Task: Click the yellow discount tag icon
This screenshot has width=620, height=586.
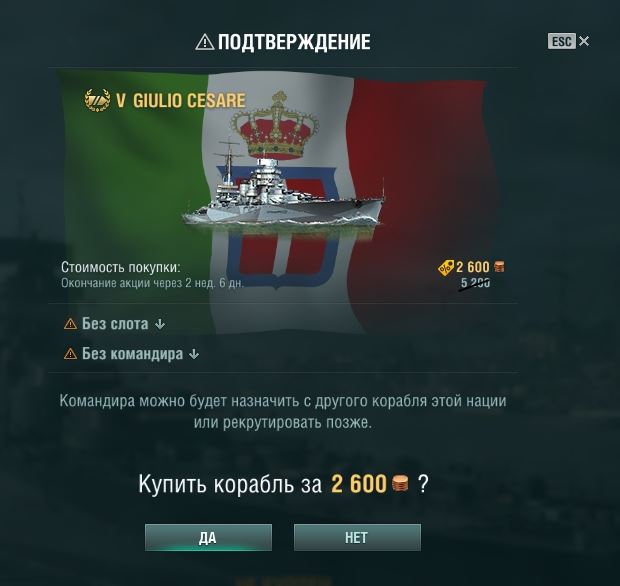Action: 446,268
